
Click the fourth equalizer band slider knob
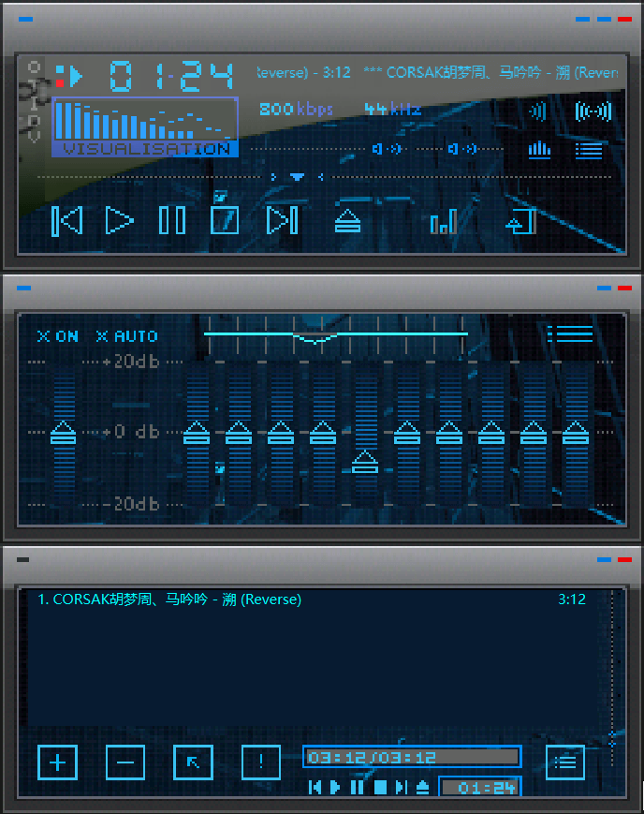(323, 433)
